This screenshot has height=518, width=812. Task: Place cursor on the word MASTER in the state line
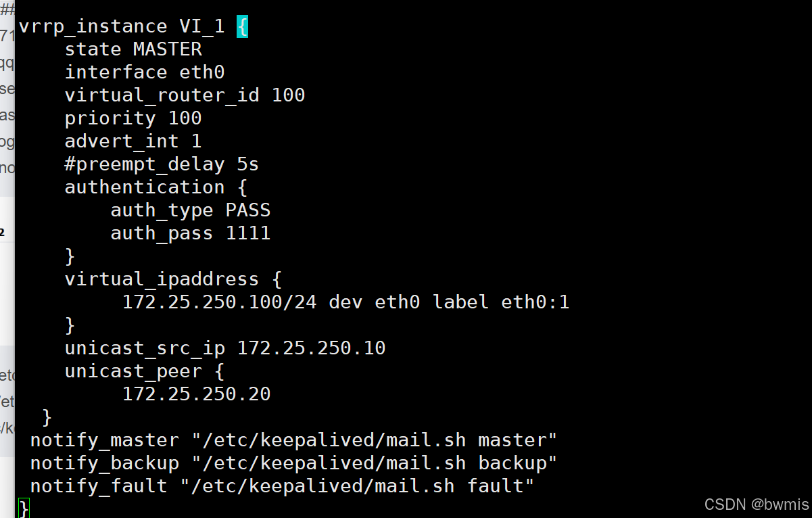point(168,49)
